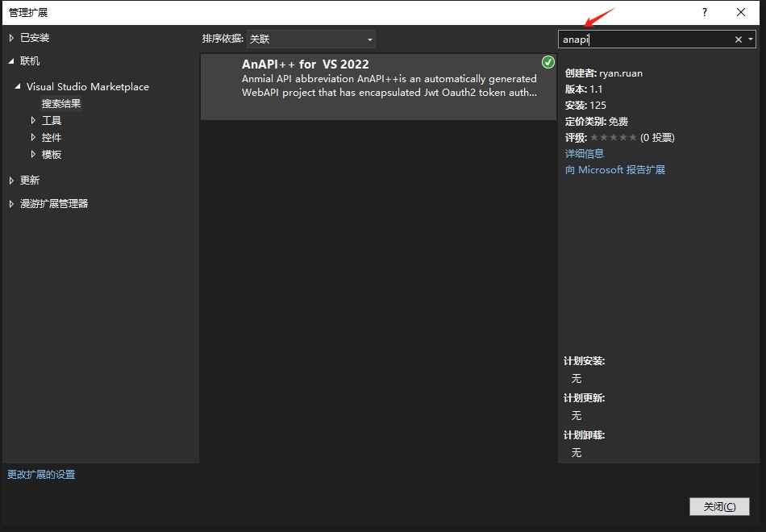Click the 管理扩展 window title
Viewport: 766px width, 532px height.
point(28,13)
